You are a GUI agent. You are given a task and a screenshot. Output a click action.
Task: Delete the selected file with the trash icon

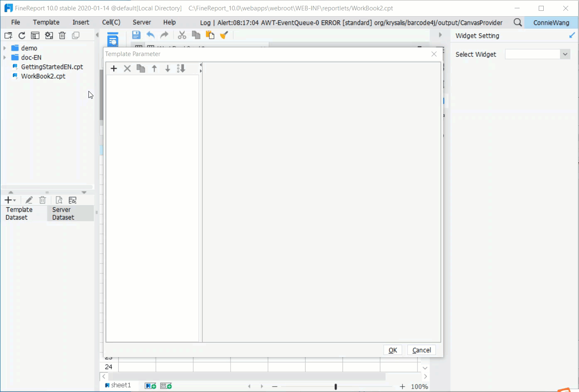(62, 36)
